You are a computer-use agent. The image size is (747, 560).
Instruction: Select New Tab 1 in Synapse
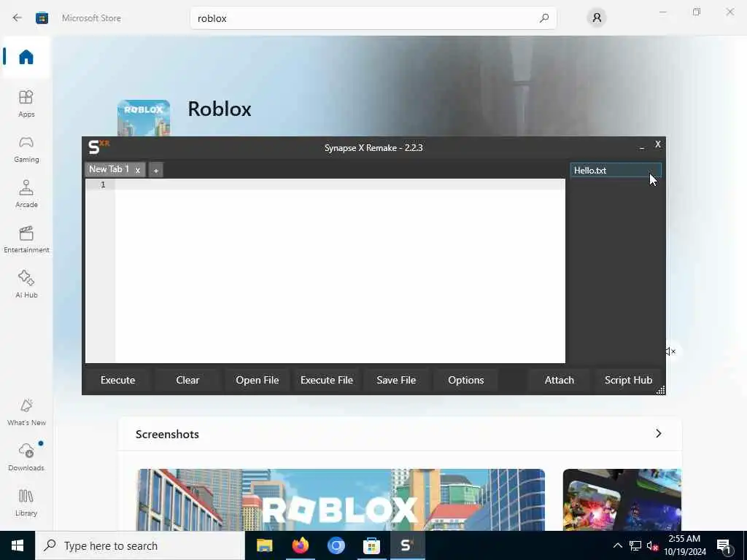click(x=109, y=169)
